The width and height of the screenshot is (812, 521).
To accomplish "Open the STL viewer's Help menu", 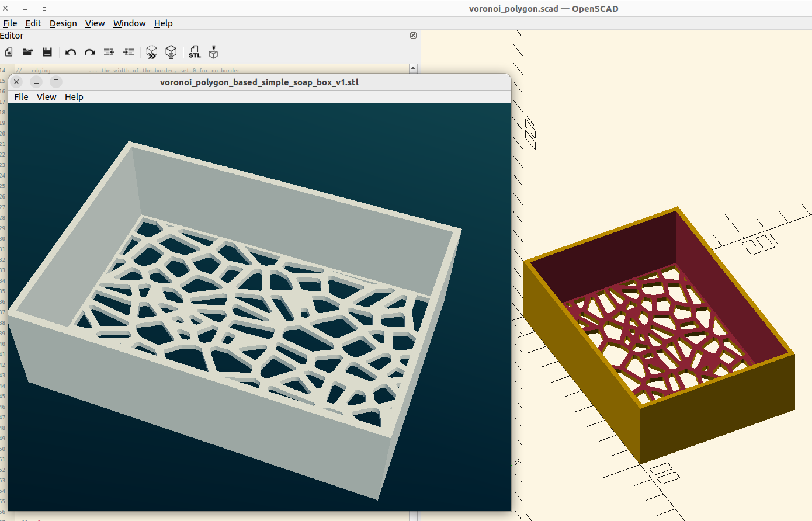I will 74,97.
